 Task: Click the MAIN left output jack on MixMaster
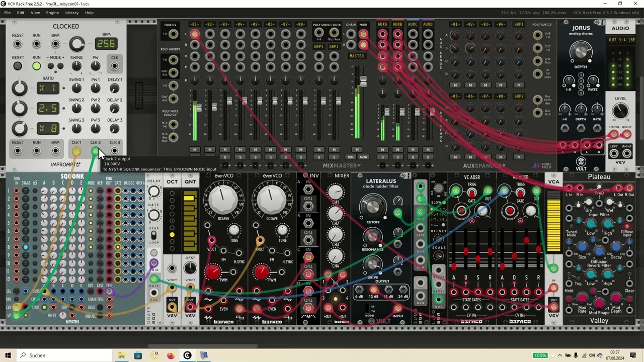click(363, 34)
